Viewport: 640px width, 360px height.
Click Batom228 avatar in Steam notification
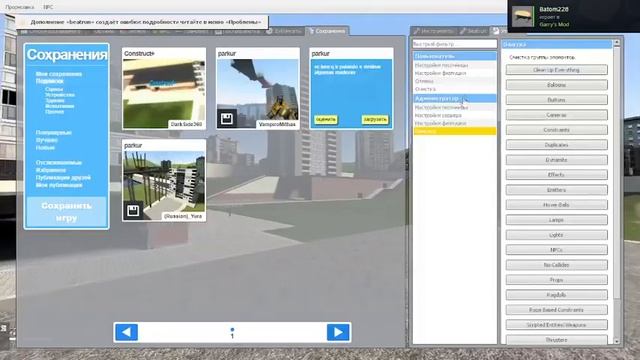[x=522, y=17]
